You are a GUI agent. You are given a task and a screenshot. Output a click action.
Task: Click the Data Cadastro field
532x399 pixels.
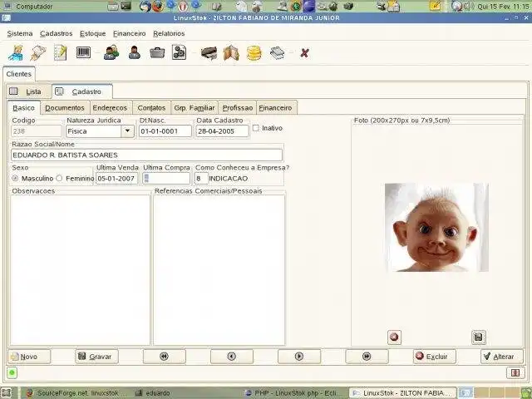click(x=222, y=131)
